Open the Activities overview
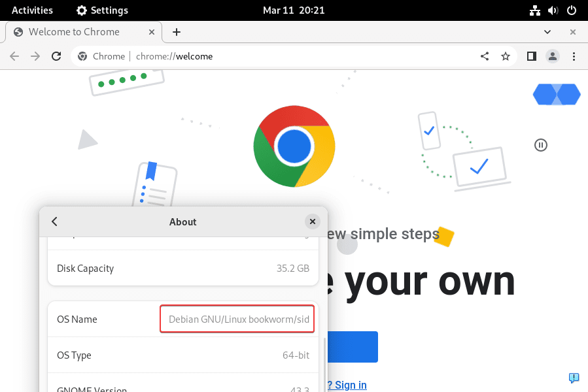588x392 pixels. [32, 10]
